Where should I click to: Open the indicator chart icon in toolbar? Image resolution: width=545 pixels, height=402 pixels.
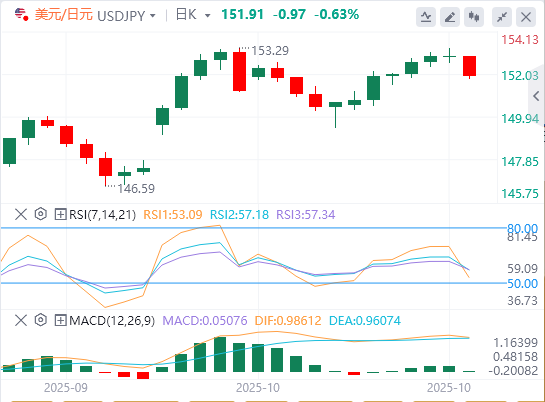click(426, 17)
